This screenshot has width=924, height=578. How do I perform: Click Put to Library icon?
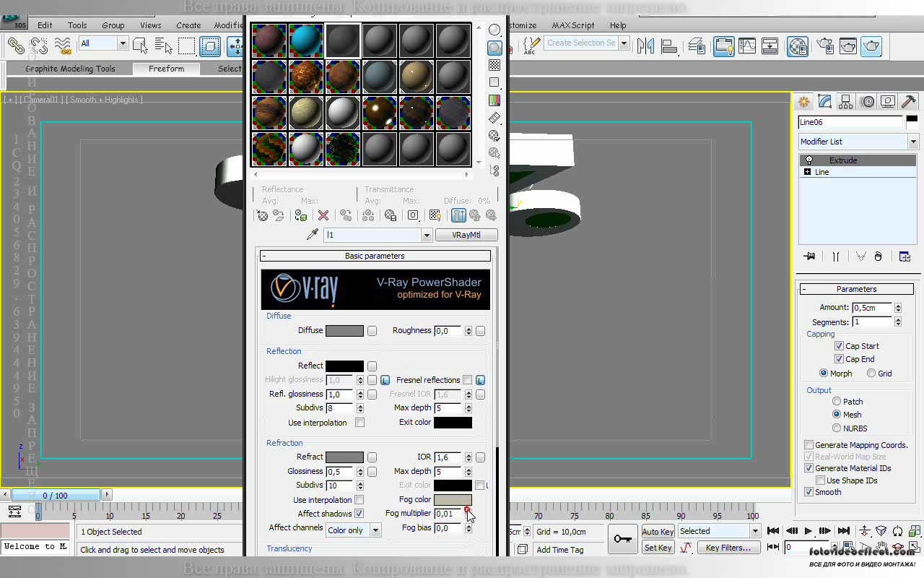pyautogui.click(x=391, y=215)
